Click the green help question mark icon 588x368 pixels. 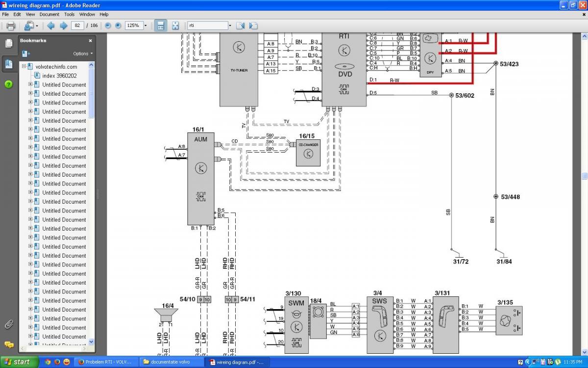tap(9, 84)
